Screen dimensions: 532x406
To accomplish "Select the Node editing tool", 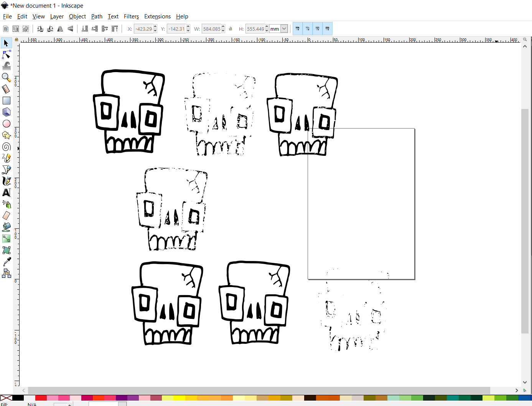I will coord(6,54).
